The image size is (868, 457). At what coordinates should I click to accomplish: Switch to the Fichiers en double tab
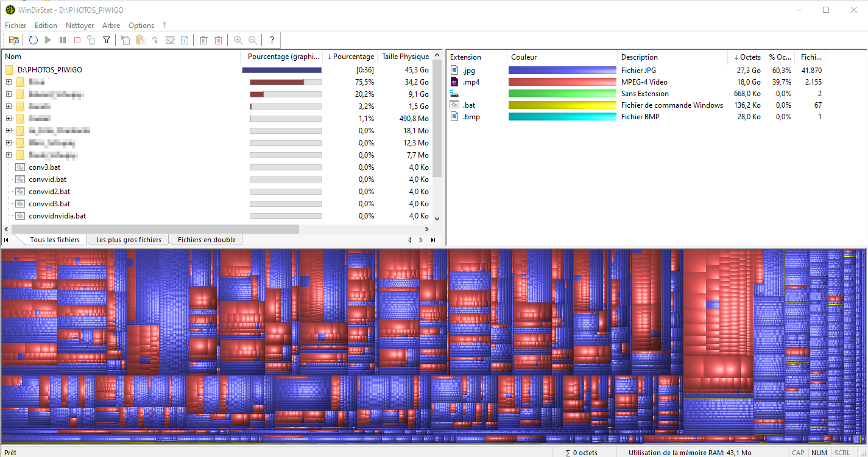(206, 240)
